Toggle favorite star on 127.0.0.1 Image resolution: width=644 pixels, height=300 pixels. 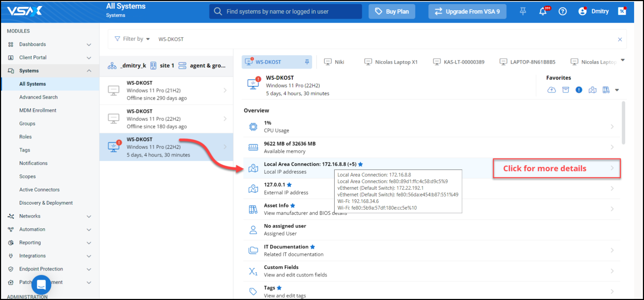coord(289,185)
